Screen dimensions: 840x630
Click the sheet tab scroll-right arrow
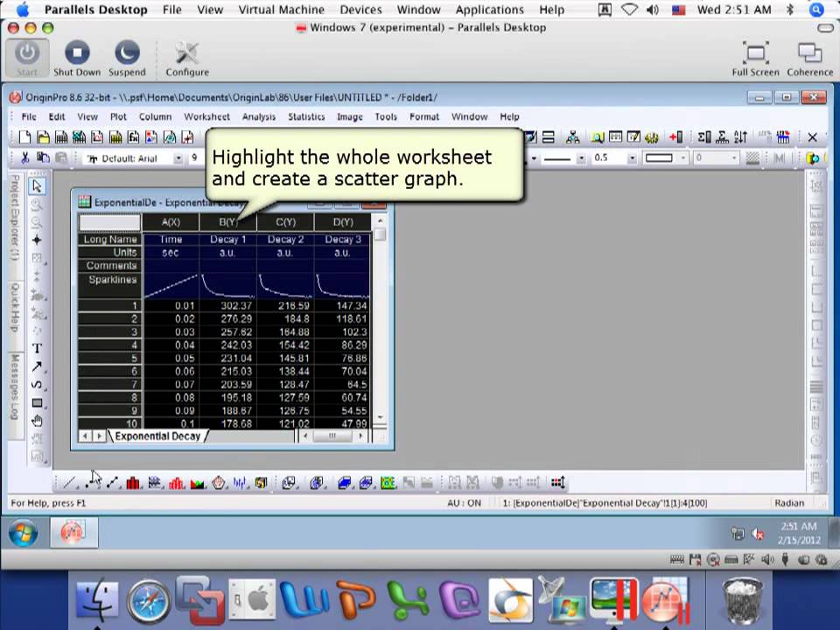99,436
